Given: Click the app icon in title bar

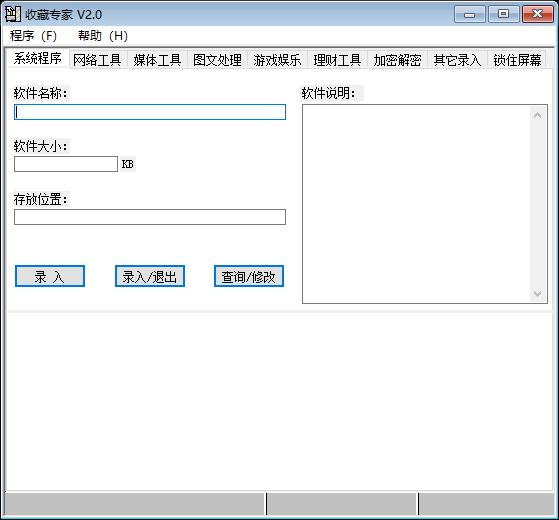Looking at the screenshot, I should coord(13,14).
